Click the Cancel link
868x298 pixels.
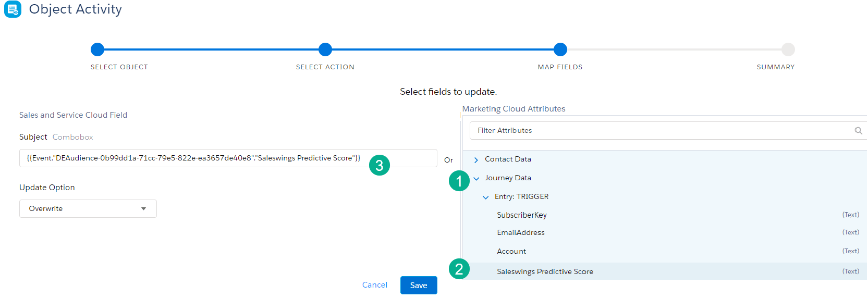(375, 285)
